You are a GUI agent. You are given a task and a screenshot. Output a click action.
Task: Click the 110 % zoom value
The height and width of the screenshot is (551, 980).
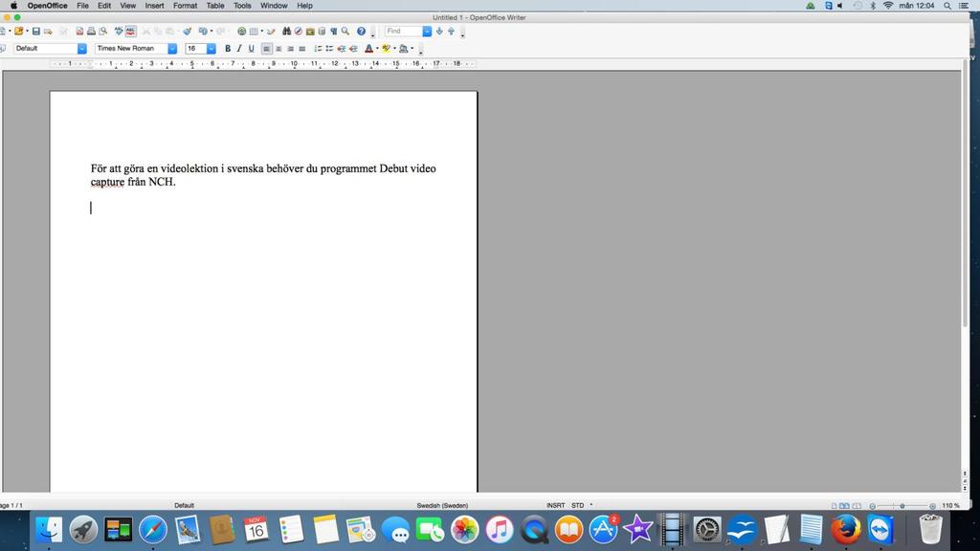point(950,505)
